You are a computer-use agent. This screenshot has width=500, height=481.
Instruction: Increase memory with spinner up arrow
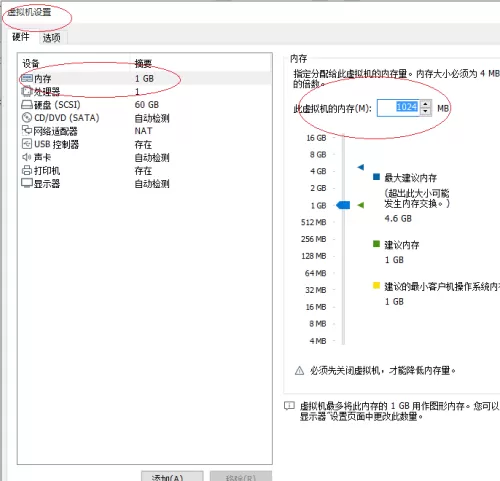[x=426, y=104]
